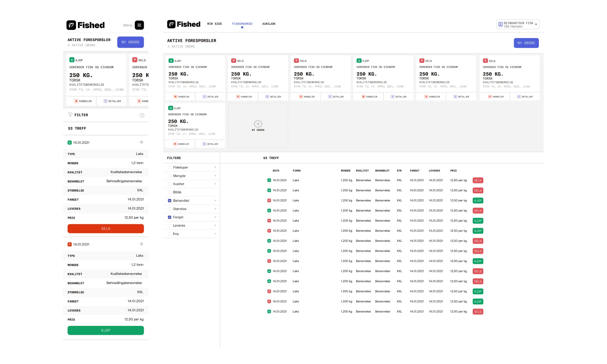Image resolution: width=607 pixels, height=364 pixels.
Task: Click DETALJER on the first desktop order card
Action: coord(211,97)
